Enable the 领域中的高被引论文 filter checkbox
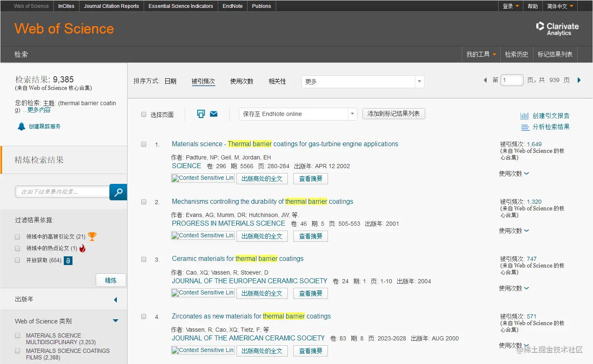Image resolution: width=593 pixels, height=364 pixels. (17, 237)
